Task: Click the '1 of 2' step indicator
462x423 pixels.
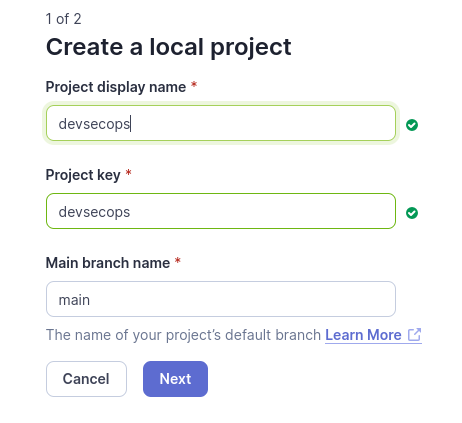Action: click(x=63, y=19)
